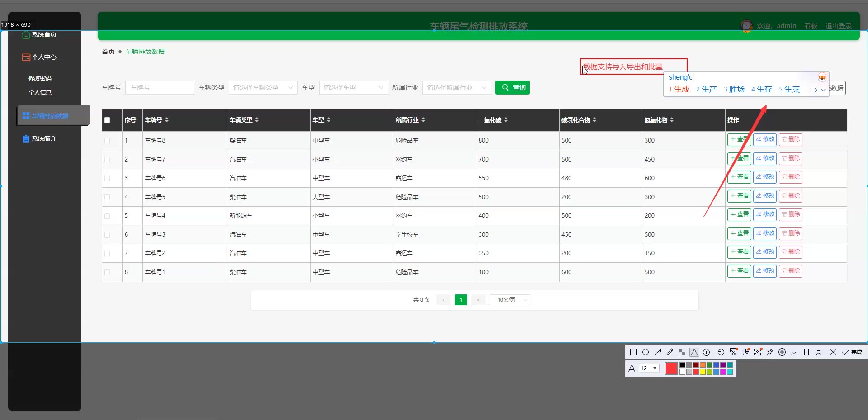Check the checkbox for row 车牌号6
This screenshot has height=420, width=868.
[x=107, y=178]
